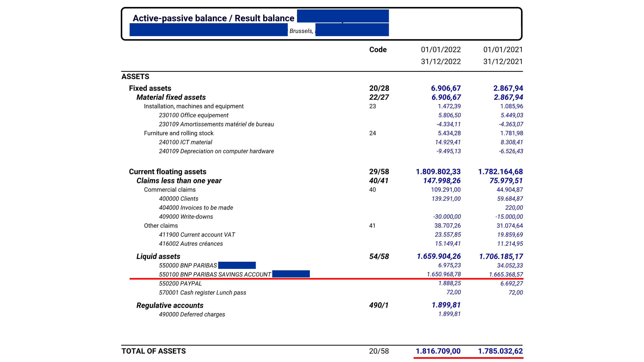Click the 'Fixed assets' row label

tap(150, 88)
